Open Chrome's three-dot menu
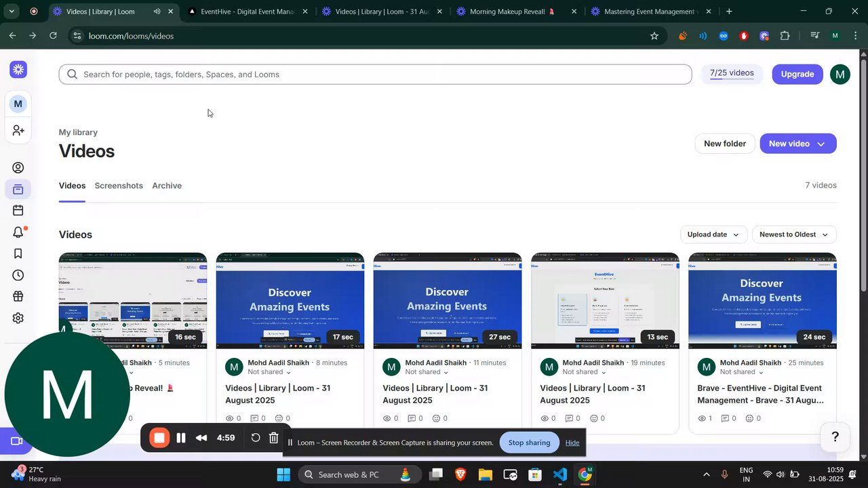868x488 pixels. point(855,36)
